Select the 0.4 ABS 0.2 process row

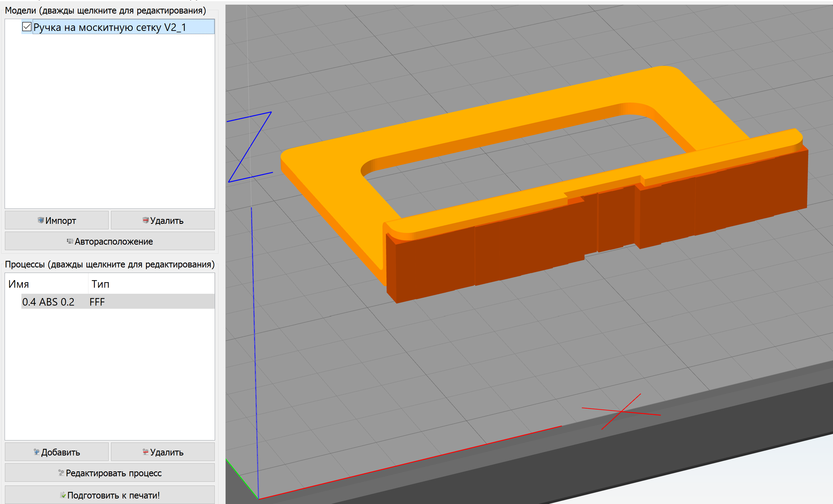point(48,302)
